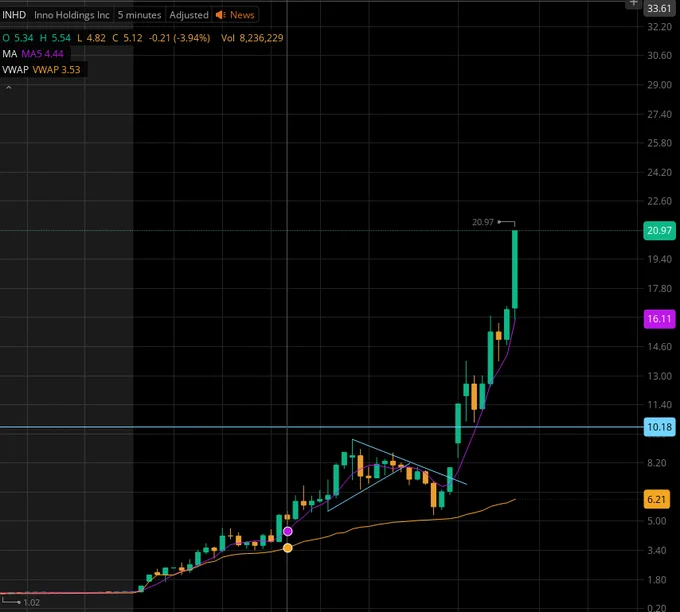
Task: Click the INHD ticker symbol
Action: pos(14,15)
